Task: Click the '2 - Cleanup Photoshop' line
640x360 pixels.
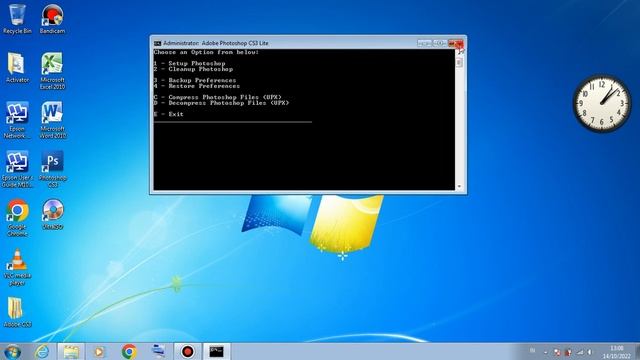Action: click(x=193, y=69)
